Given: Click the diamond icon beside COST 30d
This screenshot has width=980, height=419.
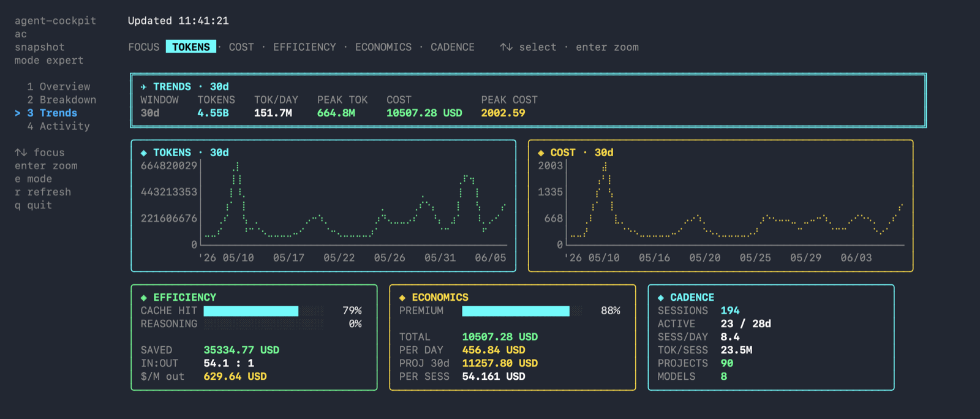Looking at the screenshot, I should tap(541, 153).
